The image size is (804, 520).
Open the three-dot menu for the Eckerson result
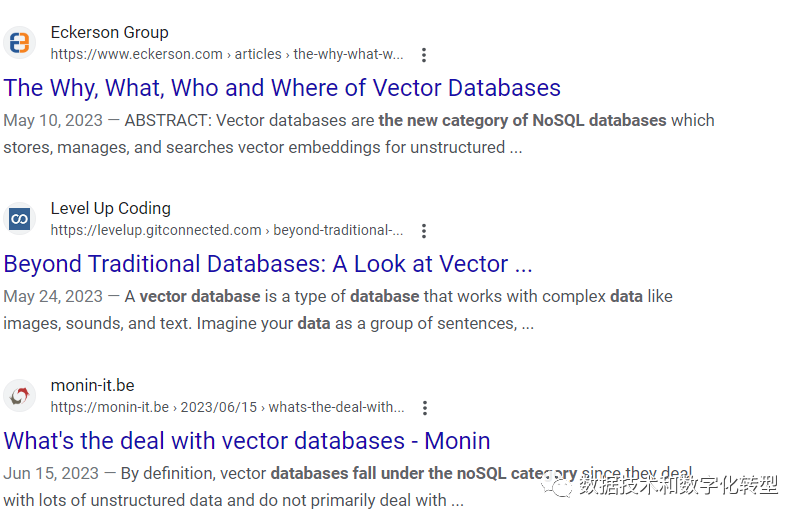(x=424, y=55)
